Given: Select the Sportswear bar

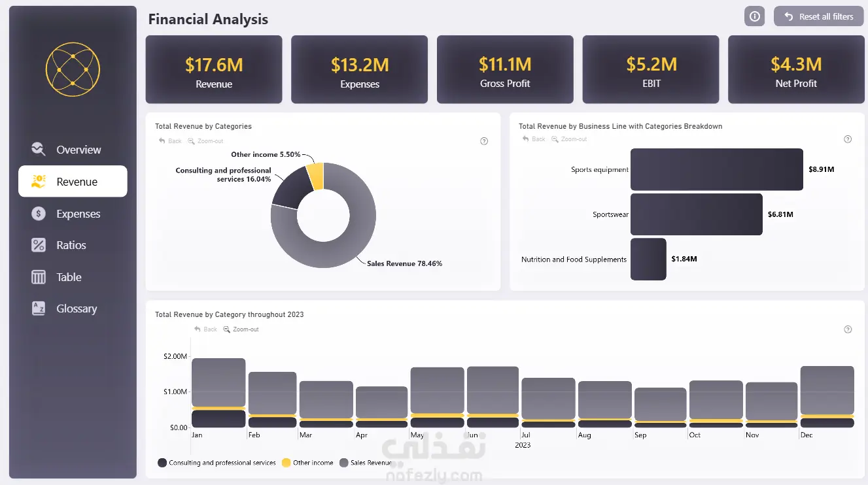Looking at the screenshot, I should [697, 214].
